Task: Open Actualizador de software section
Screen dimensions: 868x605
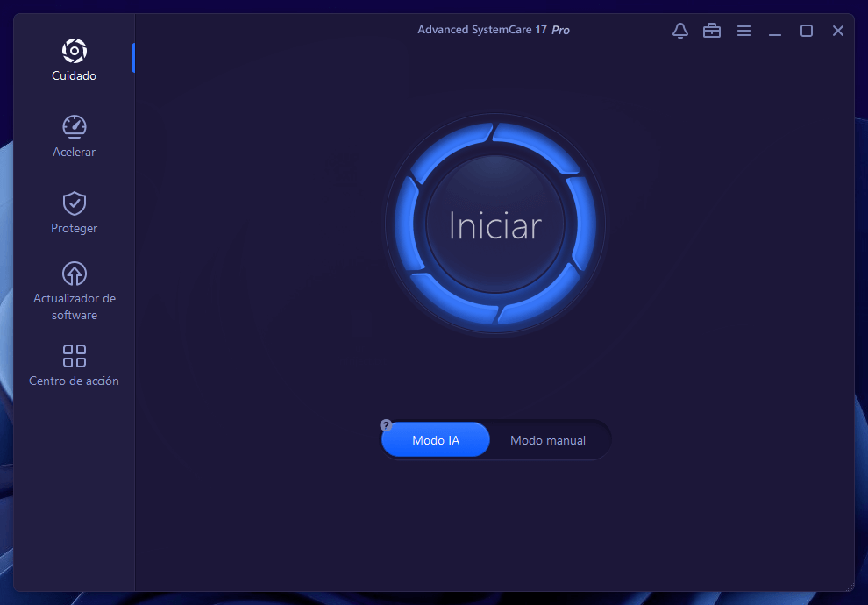Action: point(75,291)
